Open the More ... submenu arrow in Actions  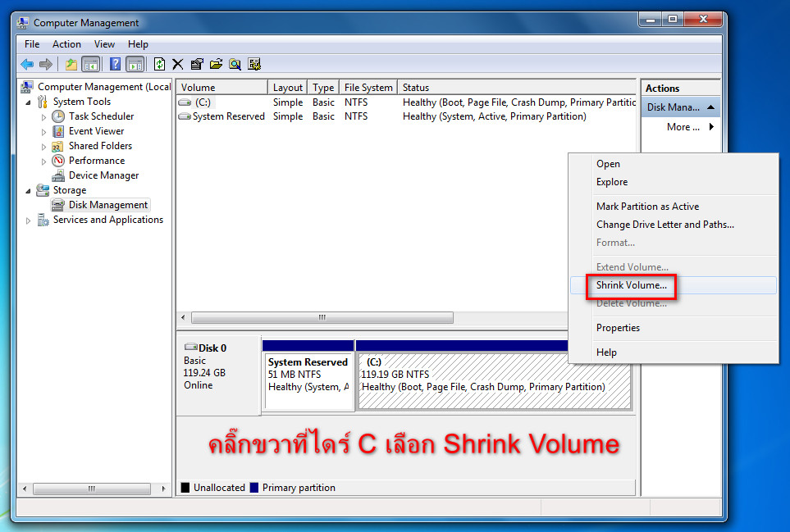click(711, 127)
